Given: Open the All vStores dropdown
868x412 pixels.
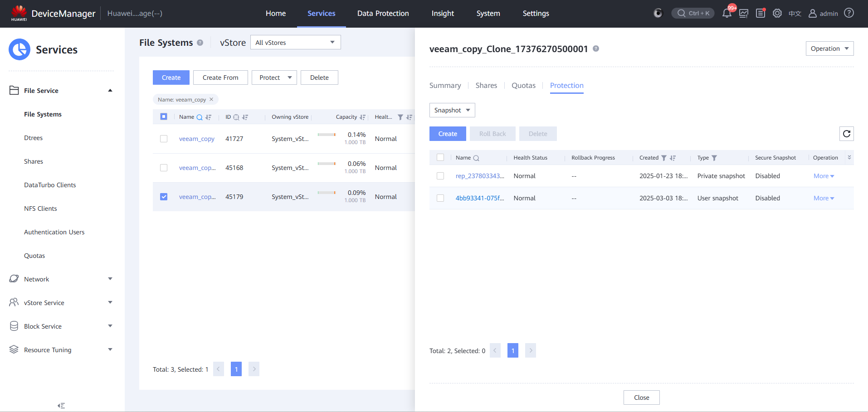Looking at the screenshot, I should pyautogui.click(x=295, y=43).
